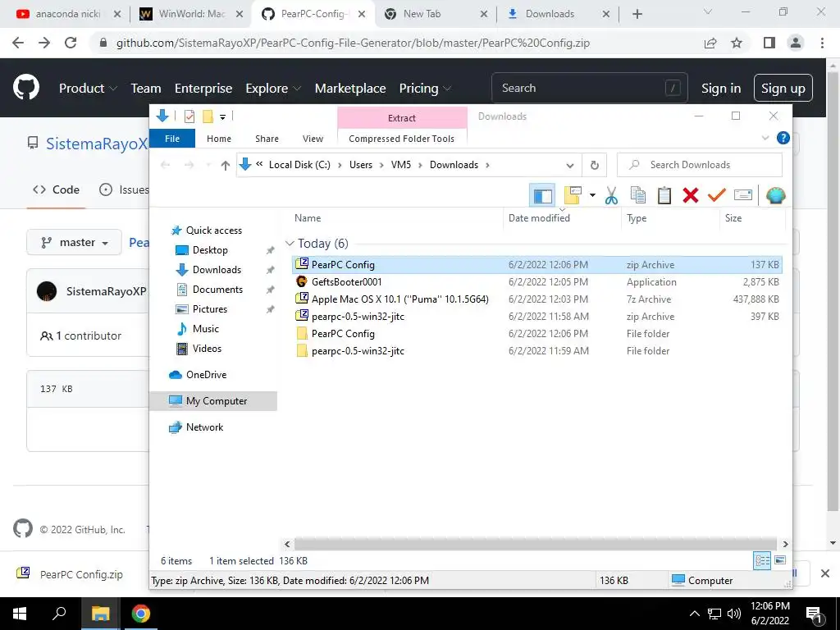Screen dimensions: 840x630
Task: Select the PearPC Config File folder
Action: click(537, 334)
